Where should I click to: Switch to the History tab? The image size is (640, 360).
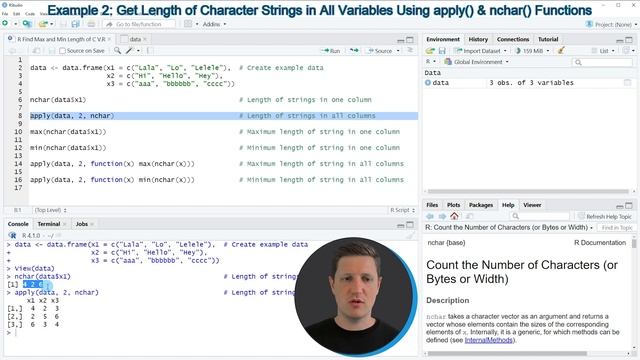pos(478,39)
